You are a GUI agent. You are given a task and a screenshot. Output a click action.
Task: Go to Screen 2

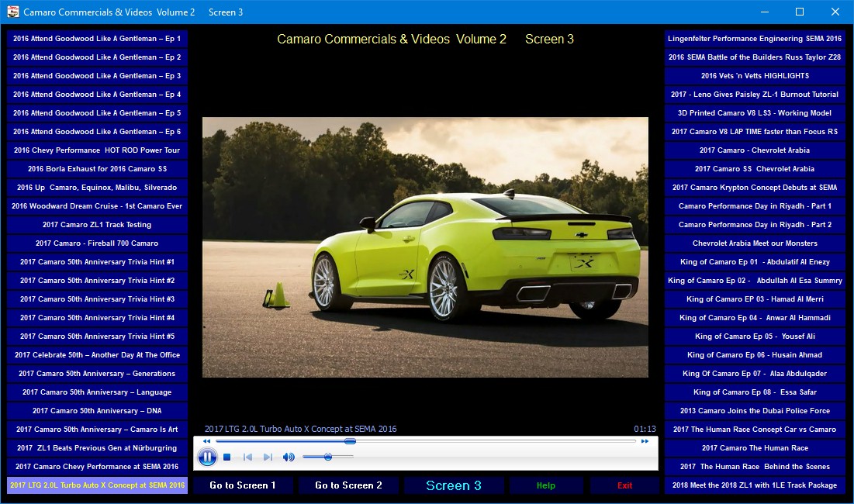(348, 485)
